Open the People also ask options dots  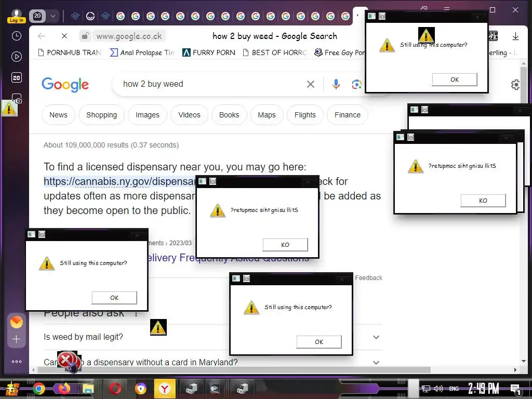(x=136, y=314)
